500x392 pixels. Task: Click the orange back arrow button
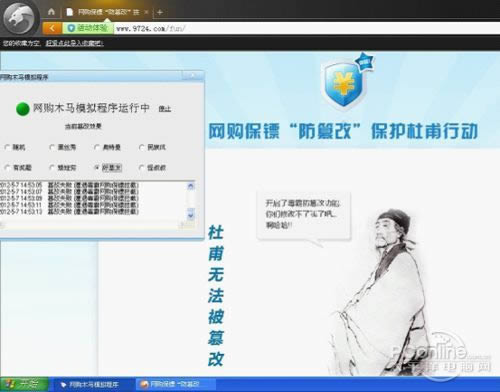pos(52,28)
